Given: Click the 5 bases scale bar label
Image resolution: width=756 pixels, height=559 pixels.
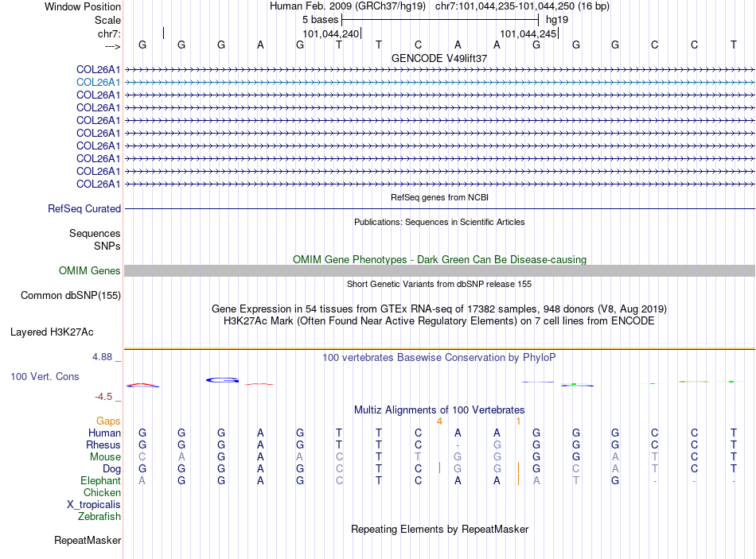Looking at the screenshot, I should [320, 20].
